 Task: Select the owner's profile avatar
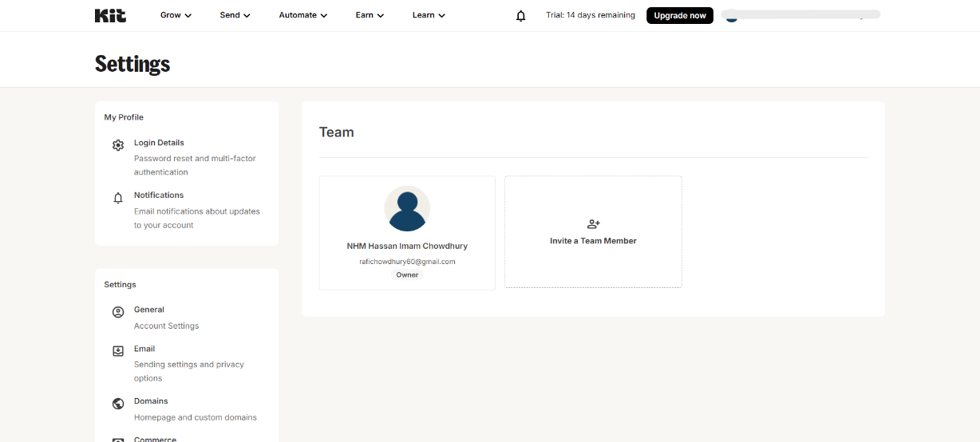(407, 209)
